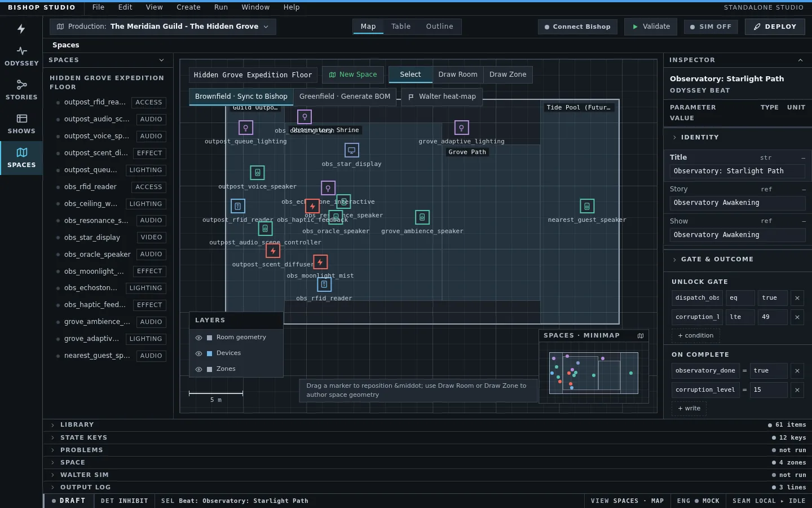Screen dimensions: 812x508
Task: Toggle SIM OFF switch
Action: pos(710,27)
